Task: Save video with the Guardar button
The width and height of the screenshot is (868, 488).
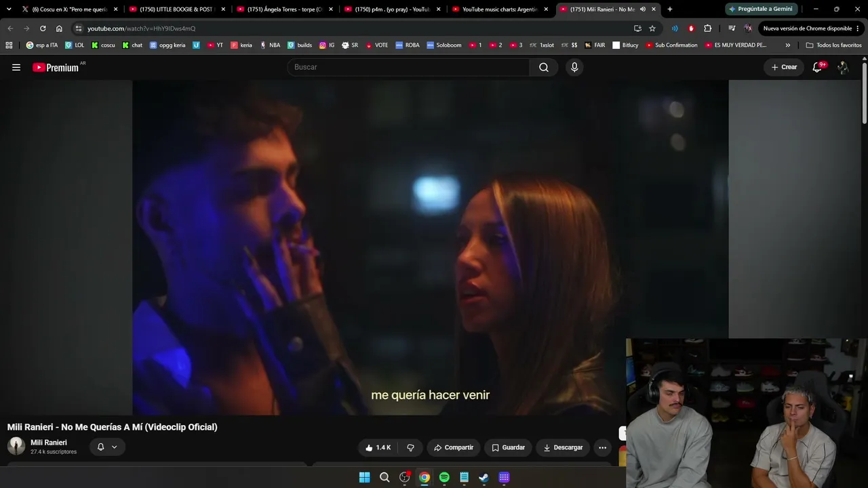Action: click(509, 447)
